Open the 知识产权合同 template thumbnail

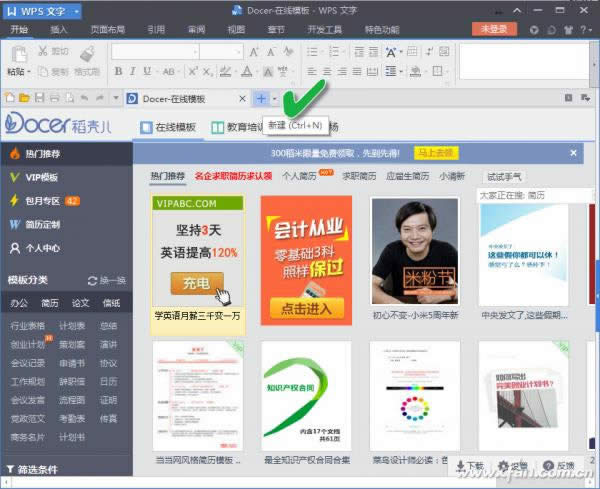tap(306, 396)
